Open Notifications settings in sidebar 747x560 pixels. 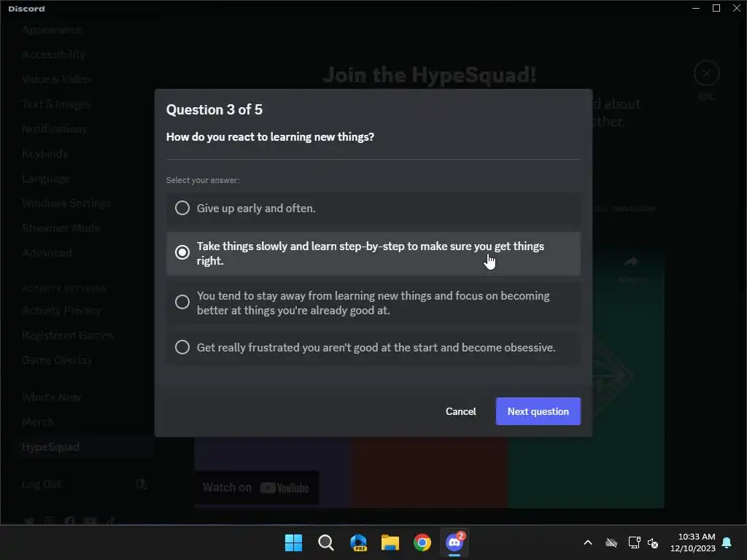pos(54,129)
